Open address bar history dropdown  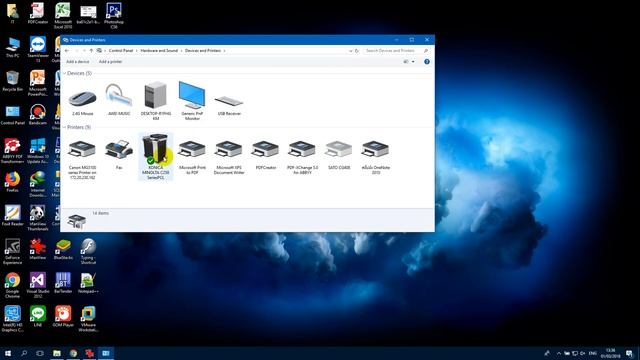coord(350,51)
